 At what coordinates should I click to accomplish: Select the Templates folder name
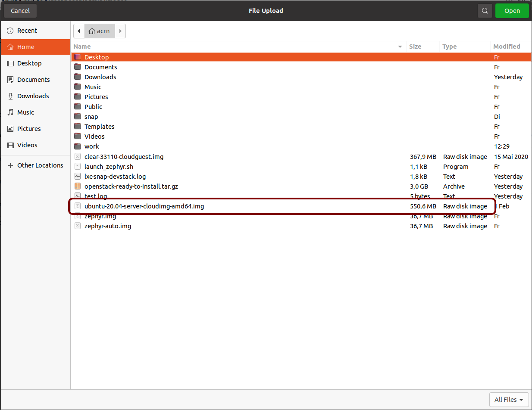coord(99,127)
